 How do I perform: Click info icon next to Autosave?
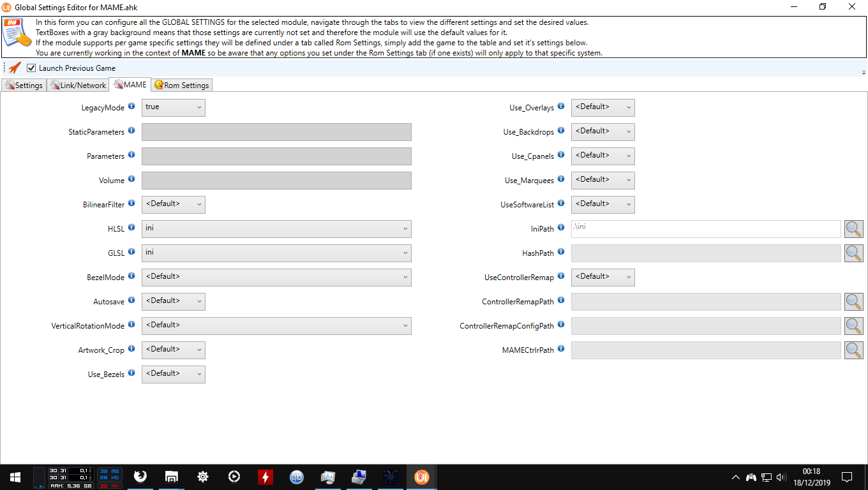pyautogui.click(x=131, y=301)
